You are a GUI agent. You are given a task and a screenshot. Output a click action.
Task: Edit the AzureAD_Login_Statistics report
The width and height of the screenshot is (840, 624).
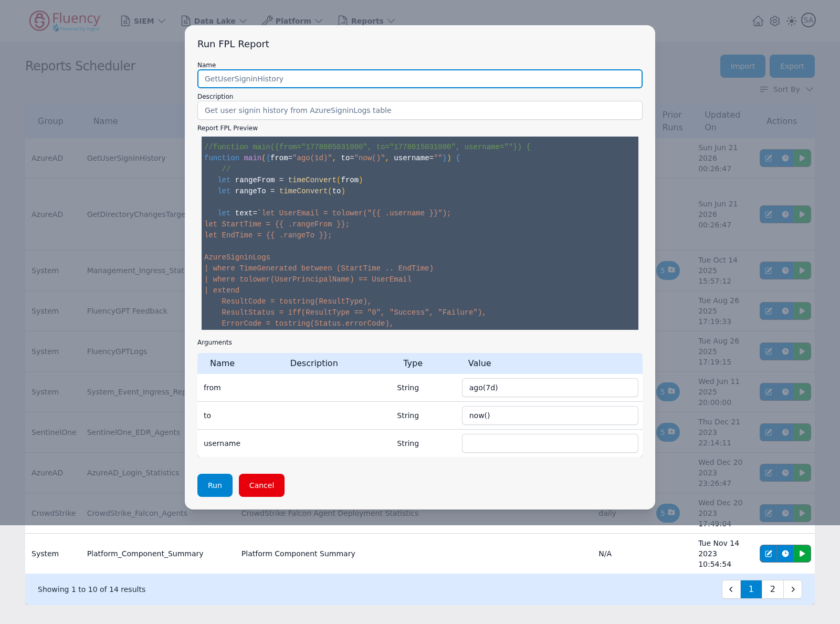point(768,473)
